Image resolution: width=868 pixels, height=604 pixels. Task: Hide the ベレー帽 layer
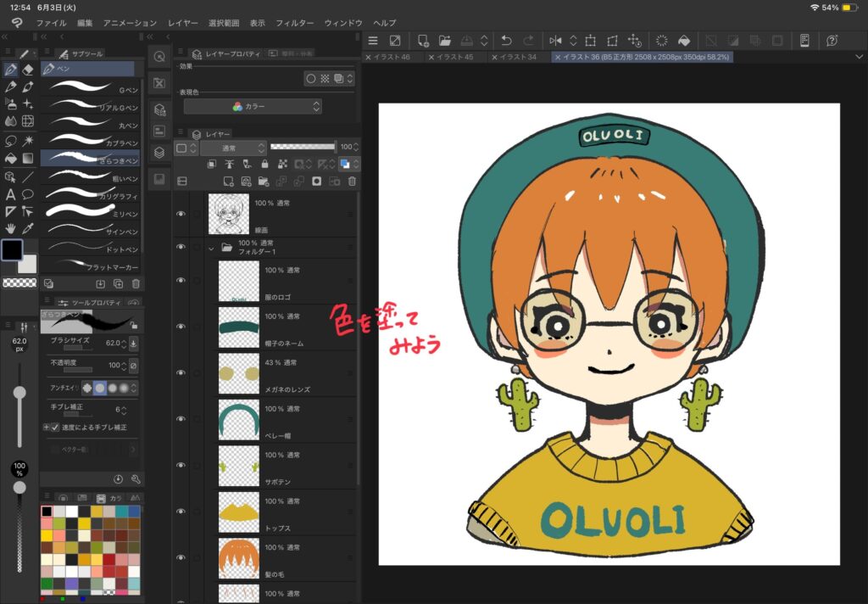(181, 419)
